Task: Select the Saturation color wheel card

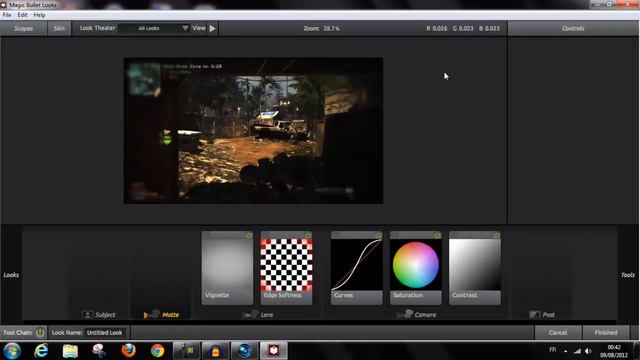Action: [416, 268]
